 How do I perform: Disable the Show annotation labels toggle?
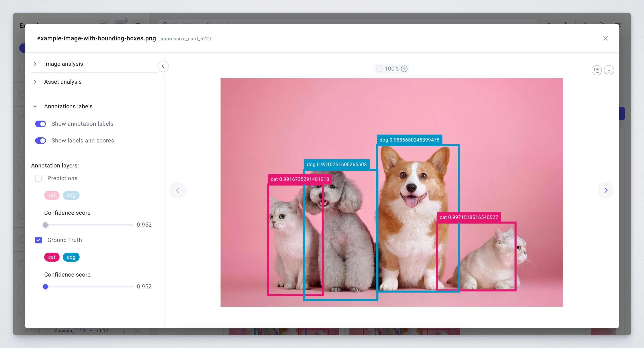tap(40, 124)
